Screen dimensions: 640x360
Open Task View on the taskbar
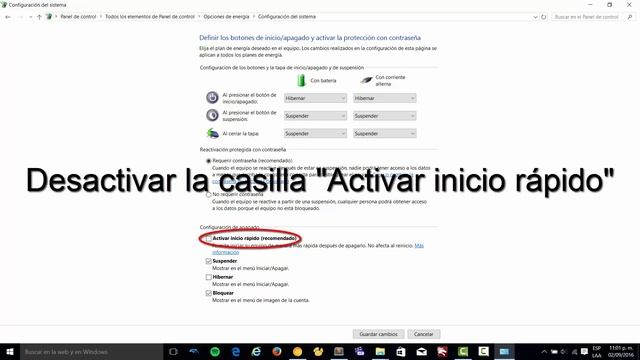[x=173, y=351]
